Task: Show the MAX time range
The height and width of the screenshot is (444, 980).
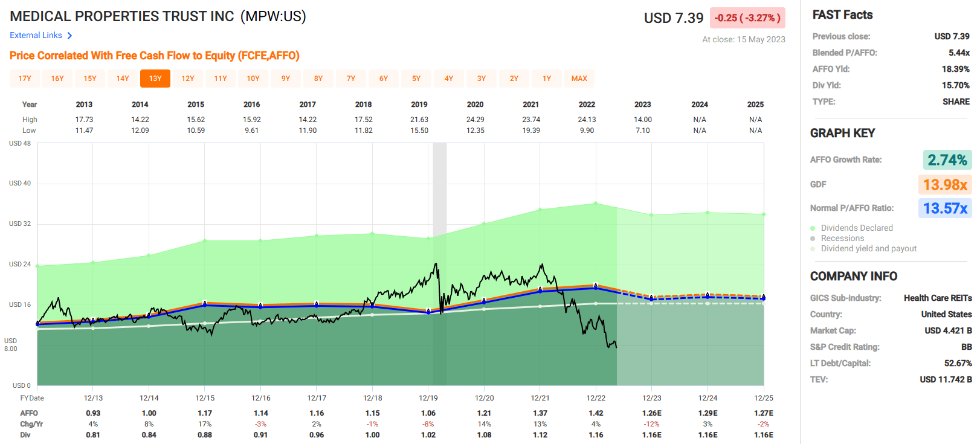Action: (x=579, y=79)
